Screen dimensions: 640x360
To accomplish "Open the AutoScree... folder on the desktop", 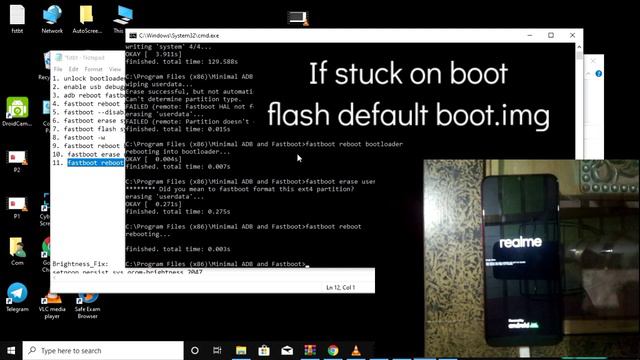I will coord(87,18).
